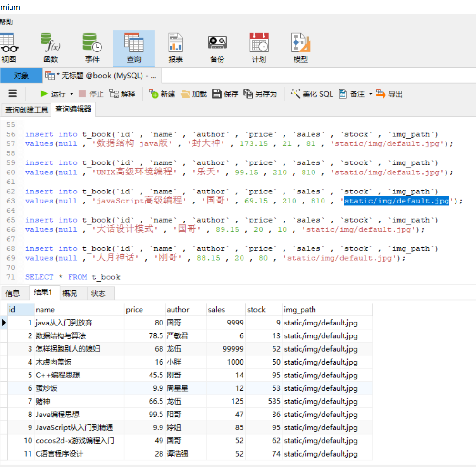The height and width of the screenshot is (467, 476).
Task: Select the cell '木虚肉盖饭'
Action: pos(79,362)
